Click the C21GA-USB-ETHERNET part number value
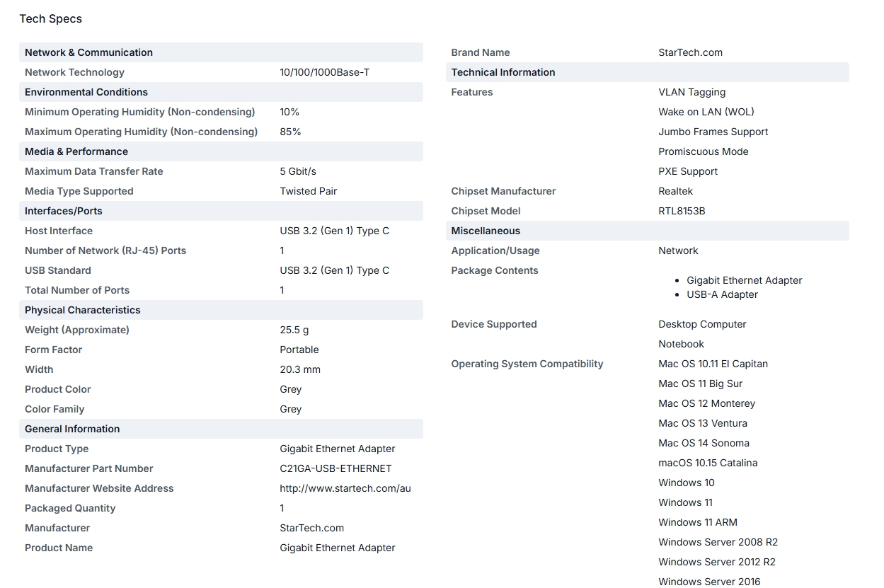 coord(335,468)
